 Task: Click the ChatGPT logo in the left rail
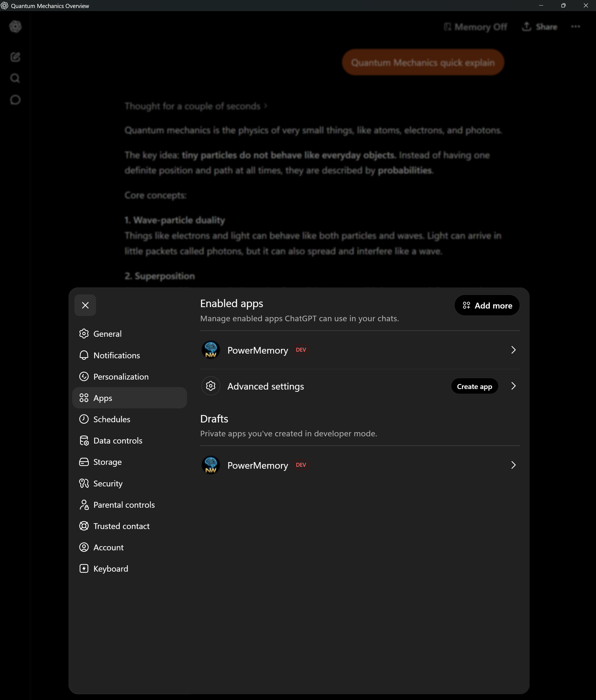(x=15, y=26)
